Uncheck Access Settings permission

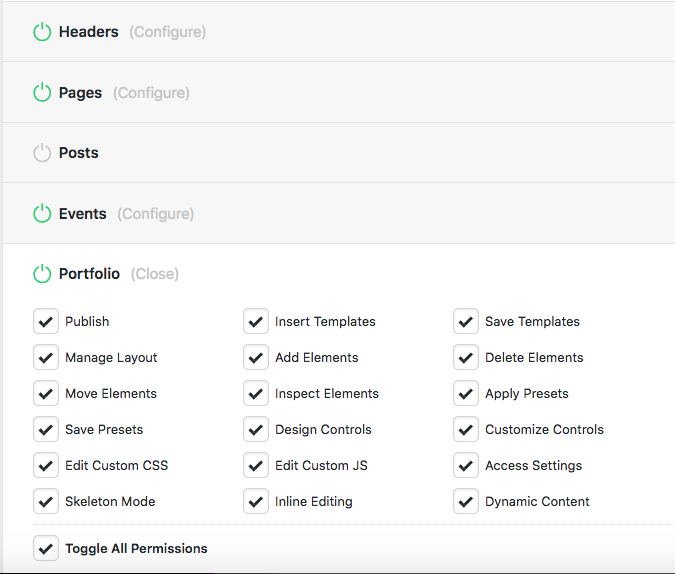(x=466, y=465)
